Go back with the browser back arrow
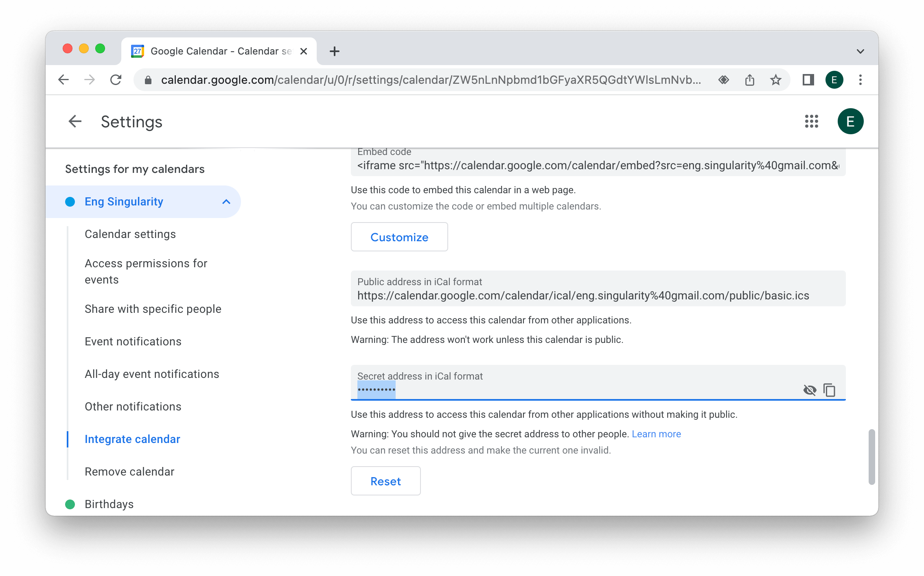 (x=63, y=80)
